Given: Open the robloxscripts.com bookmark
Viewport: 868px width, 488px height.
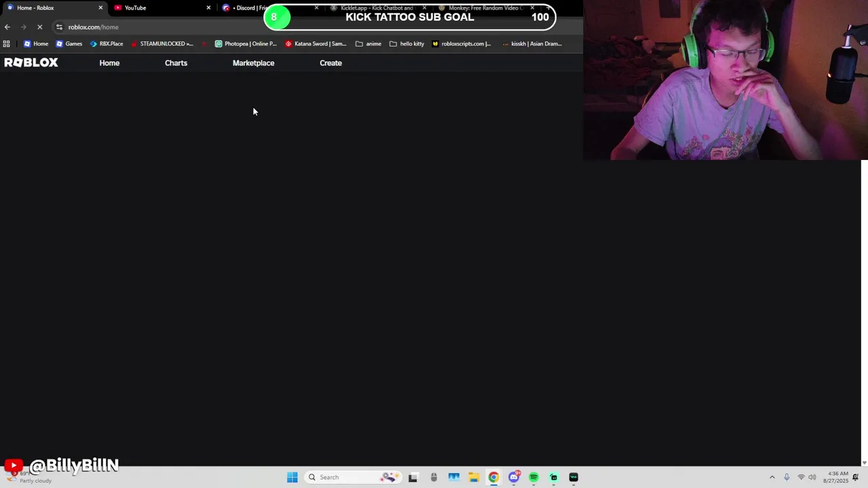Looking at the screenshot, I should tap(461, 43).
